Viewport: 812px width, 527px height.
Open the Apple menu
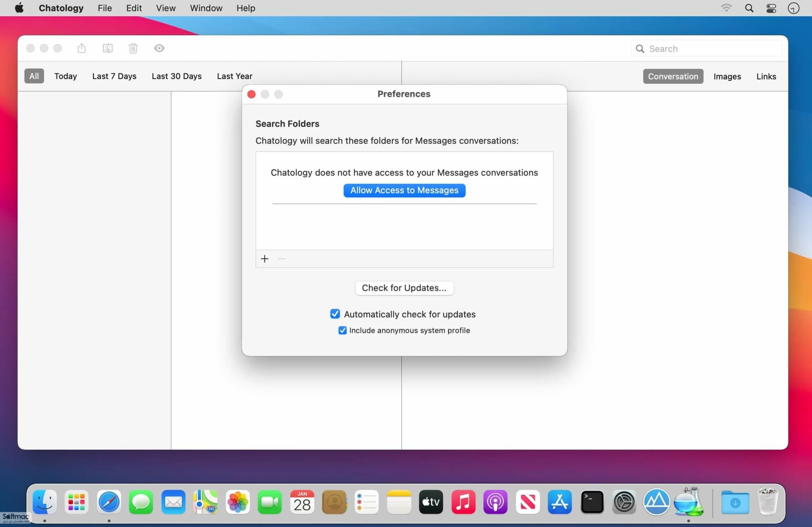(x=19, y=8)
